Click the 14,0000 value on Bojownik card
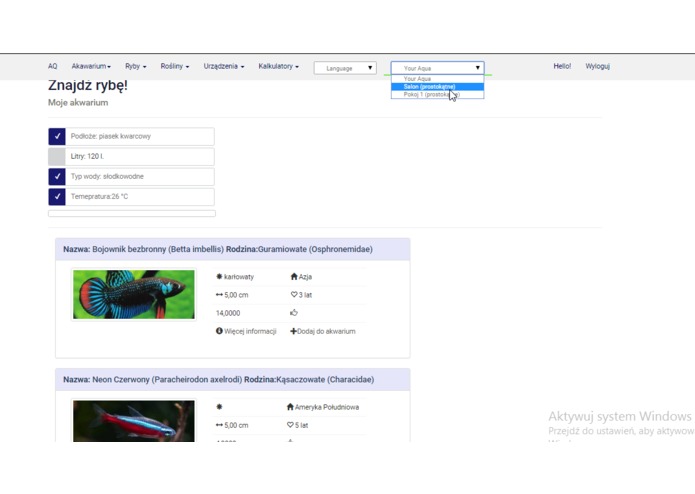 pyautogui.click(x=228, y=313)
